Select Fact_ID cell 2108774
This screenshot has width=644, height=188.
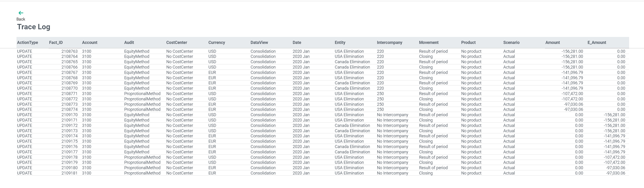click(x=70, y=109)
